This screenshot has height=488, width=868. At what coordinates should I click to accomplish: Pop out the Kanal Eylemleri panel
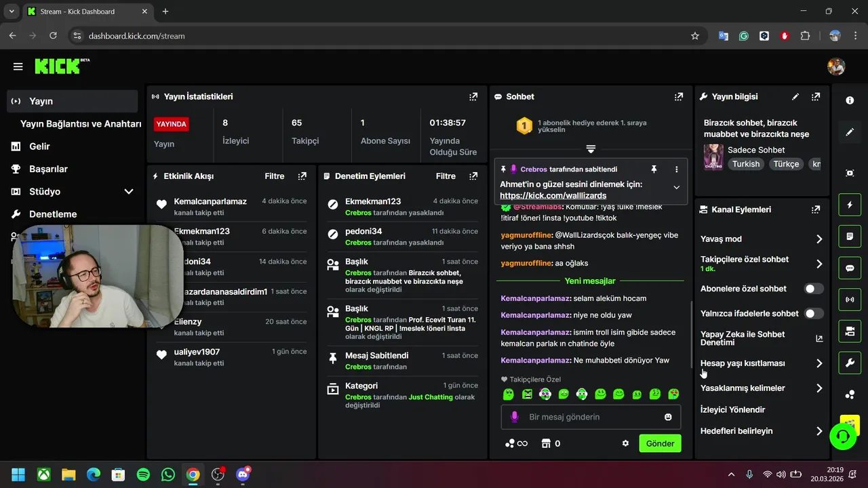tap(816, 210)
